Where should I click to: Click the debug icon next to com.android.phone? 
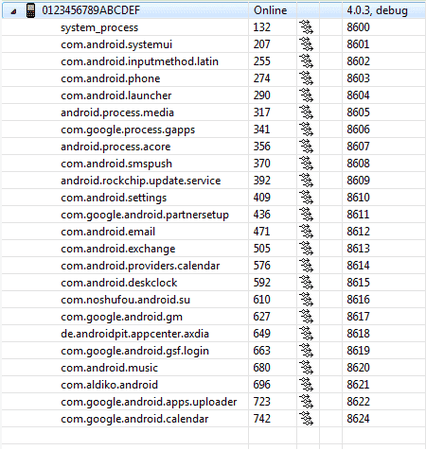(x=306, y=78)
